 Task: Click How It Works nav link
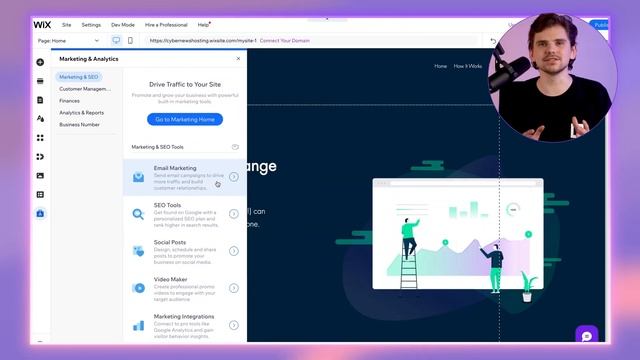[x=468, y=66]
